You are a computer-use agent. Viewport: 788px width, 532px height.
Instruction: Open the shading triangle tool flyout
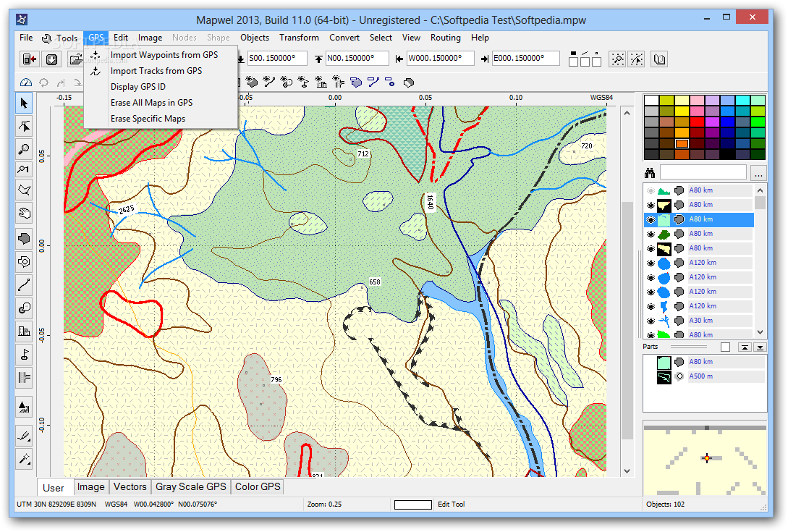click(24, 406)
